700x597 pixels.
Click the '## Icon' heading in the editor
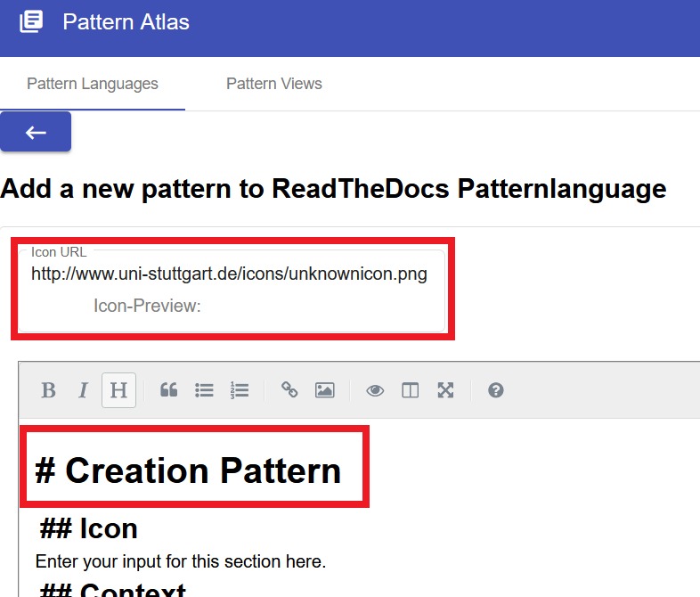88,528
